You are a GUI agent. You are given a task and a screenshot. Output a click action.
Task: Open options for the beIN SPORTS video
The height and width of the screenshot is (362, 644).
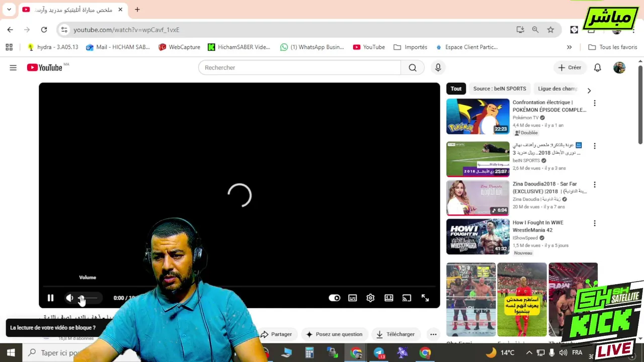[595, 146]
